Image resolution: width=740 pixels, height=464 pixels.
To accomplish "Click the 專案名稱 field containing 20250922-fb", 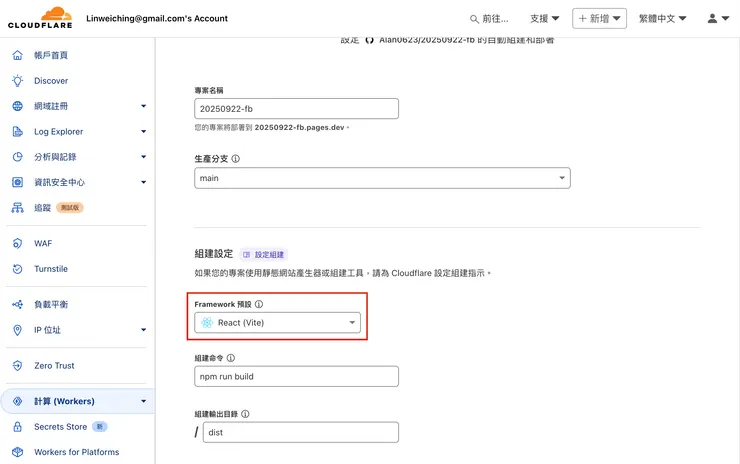I will click(x=296, y=109).
